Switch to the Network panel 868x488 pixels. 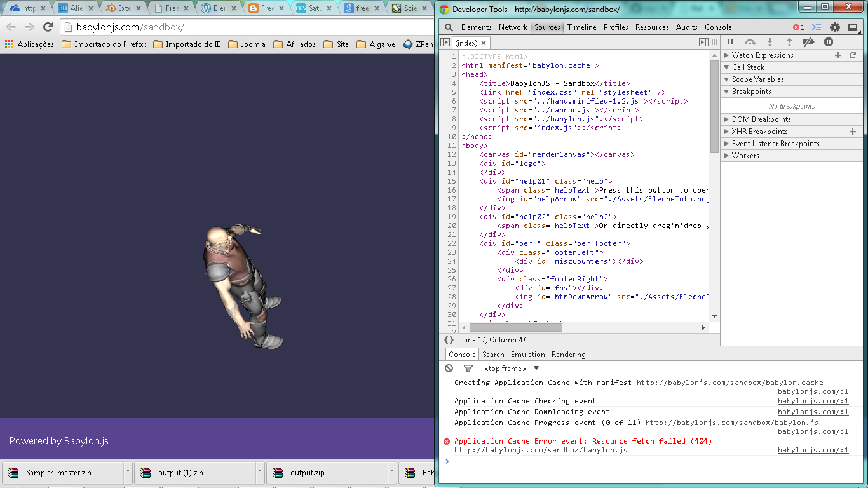coord(513,27)
